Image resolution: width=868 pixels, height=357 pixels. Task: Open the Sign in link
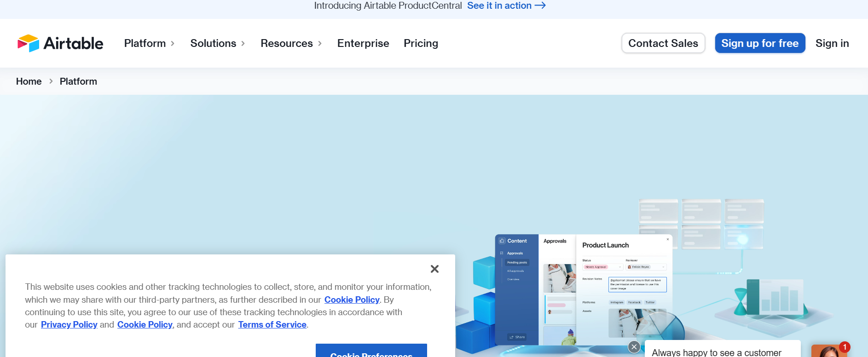tap(832, 43)
